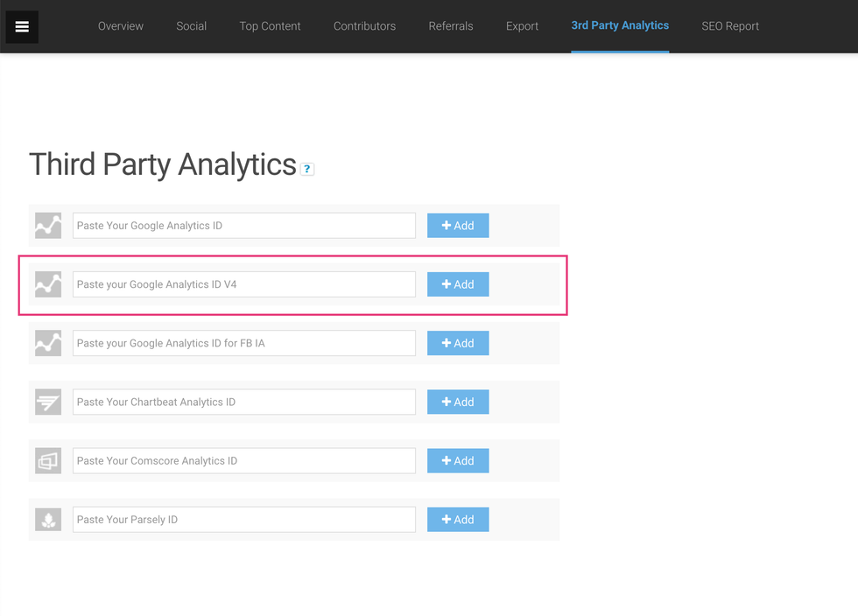
Task: Go to the Top Content tab
Action: 270,26
